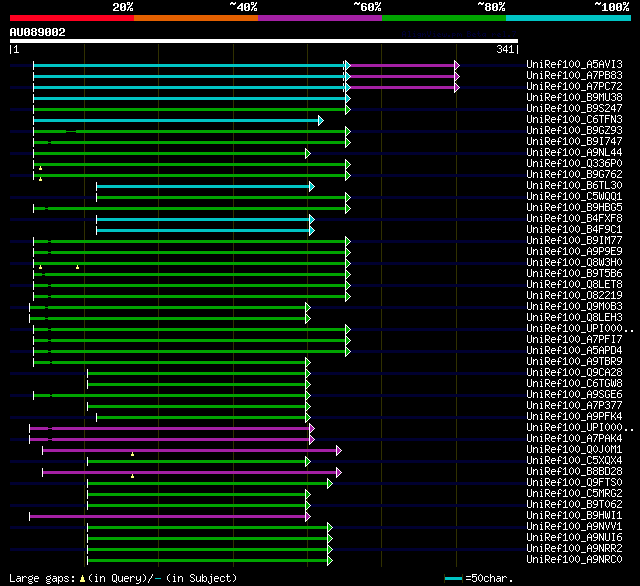Select UniRef100_A7P377 label
Image resolution: width=640 pixels, height=586 pixels.
click(x=574, y=406)
